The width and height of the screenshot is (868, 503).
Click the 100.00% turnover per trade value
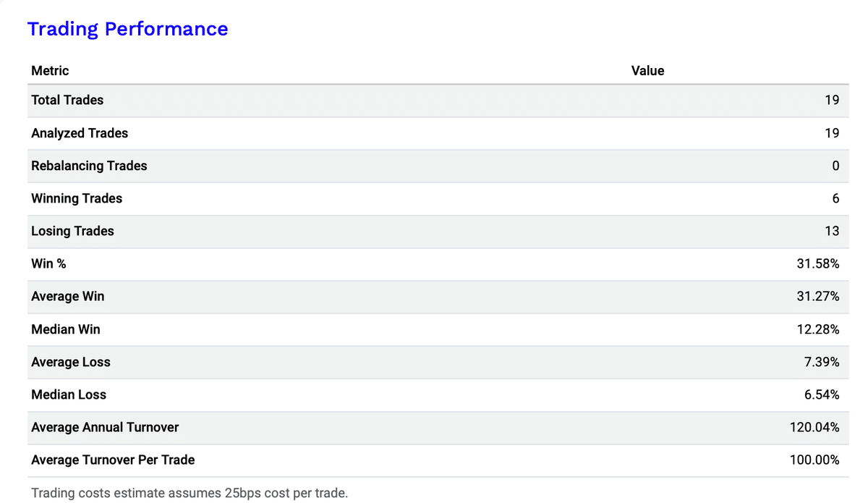click(x=814, y=460)
